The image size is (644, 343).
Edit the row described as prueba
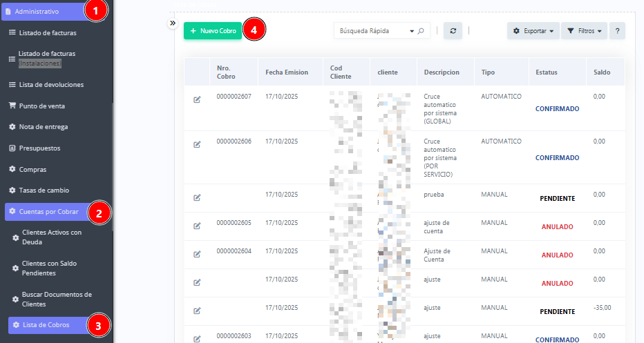click(197, 198)
